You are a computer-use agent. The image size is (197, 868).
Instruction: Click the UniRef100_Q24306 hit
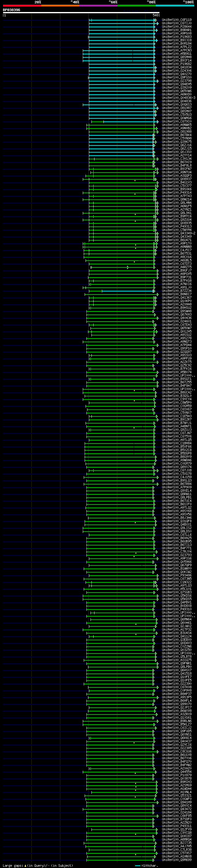[177, 71]
